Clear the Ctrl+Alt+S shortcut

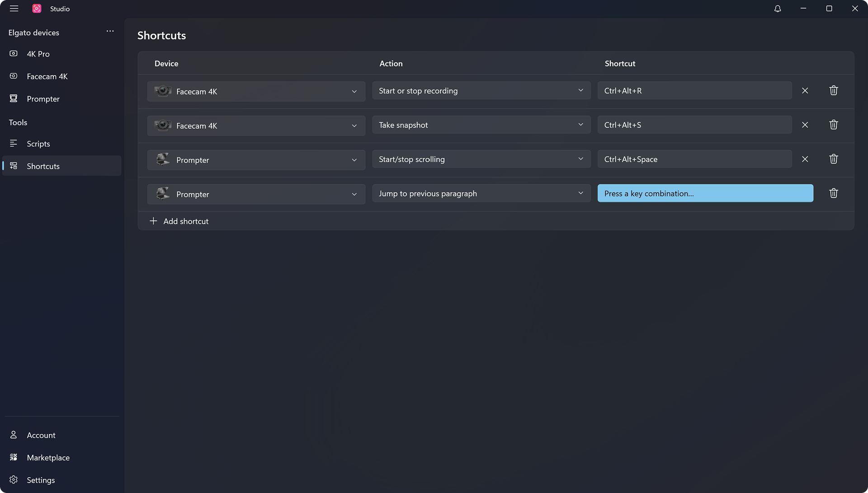pyautogui.click(x=805, y=125)
